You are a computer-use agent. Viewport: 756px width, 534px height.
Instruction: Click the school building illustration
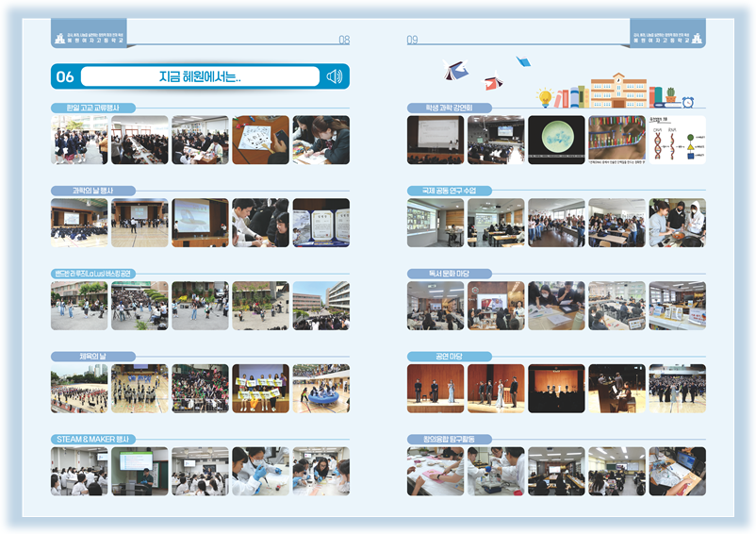pyautogui.click(x=618, y=91)
